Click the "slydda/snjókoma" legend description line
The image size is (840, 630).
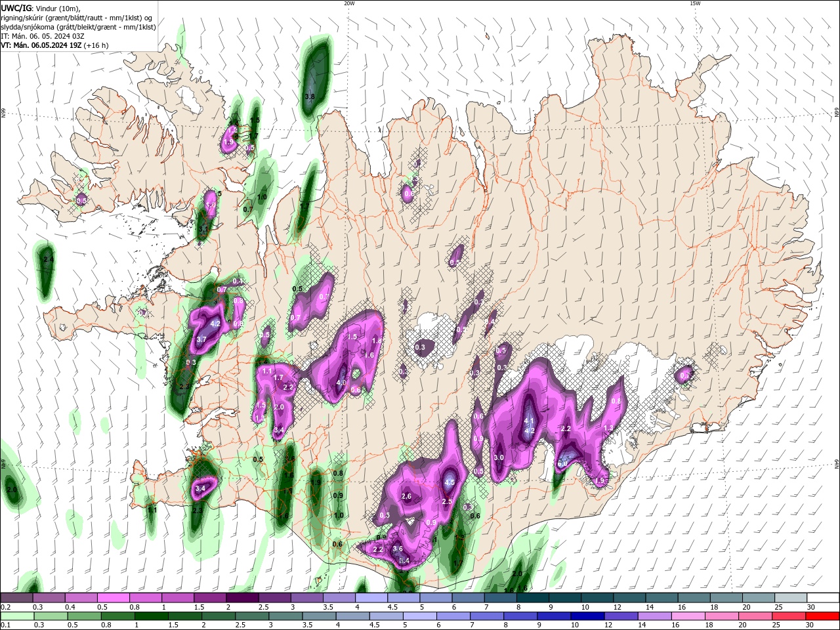click(78, 27)
